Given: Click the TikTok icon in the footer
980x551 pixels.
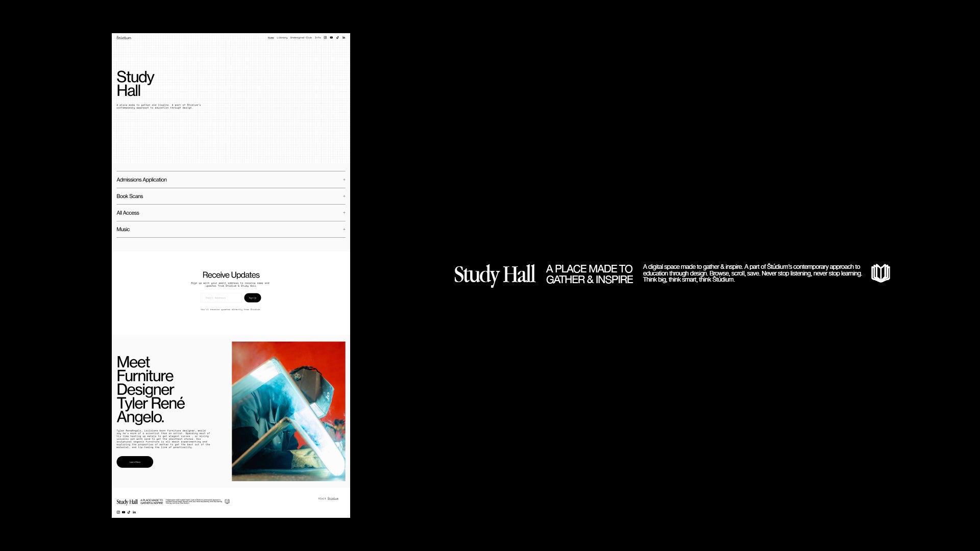Looking at the screenshot, I should coord(129,512).
